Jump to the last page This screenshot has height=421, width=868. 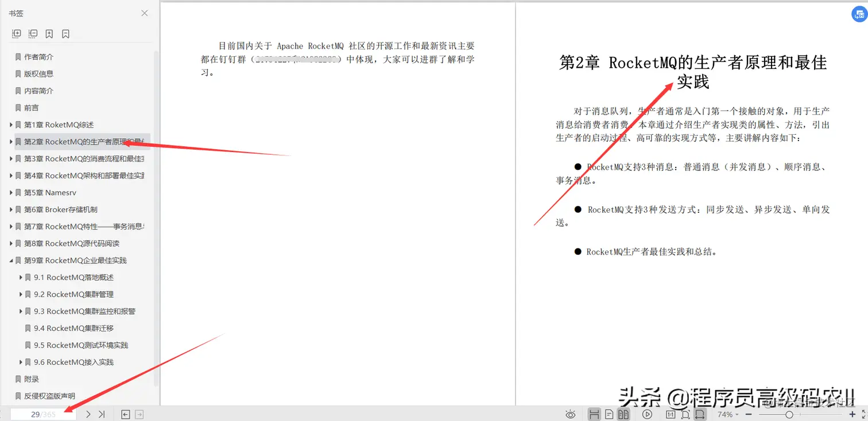pos(101,414)
